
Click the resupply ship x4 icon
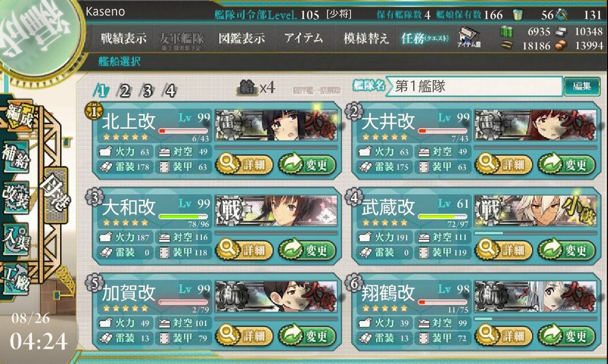click(x=256, y=88)
